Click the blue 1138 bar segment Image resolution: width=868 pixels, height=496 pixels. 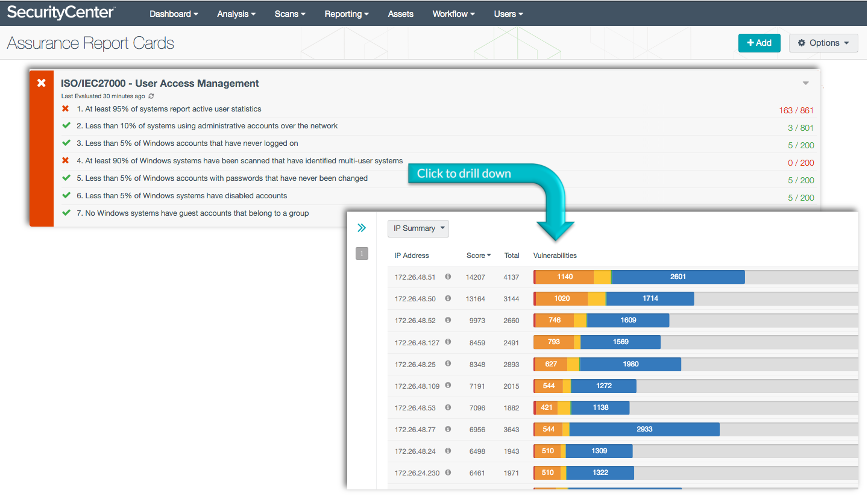pos(600,407)
